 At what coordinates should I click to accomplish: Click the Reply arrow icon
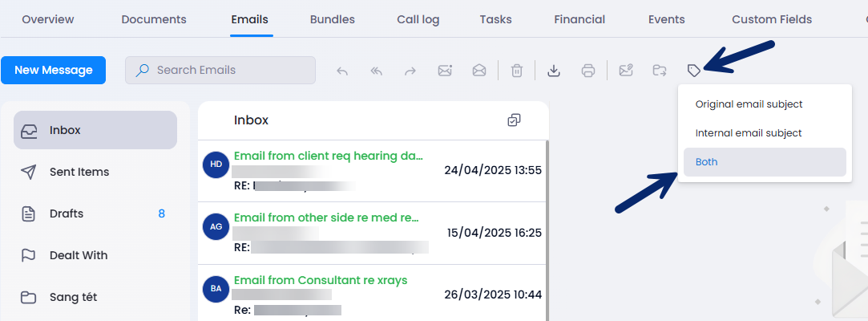click(342, 71)
